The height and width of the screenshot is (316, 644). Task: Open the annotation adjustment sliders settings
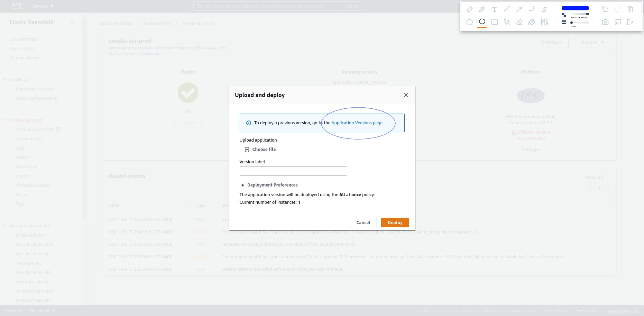(544, 22)
